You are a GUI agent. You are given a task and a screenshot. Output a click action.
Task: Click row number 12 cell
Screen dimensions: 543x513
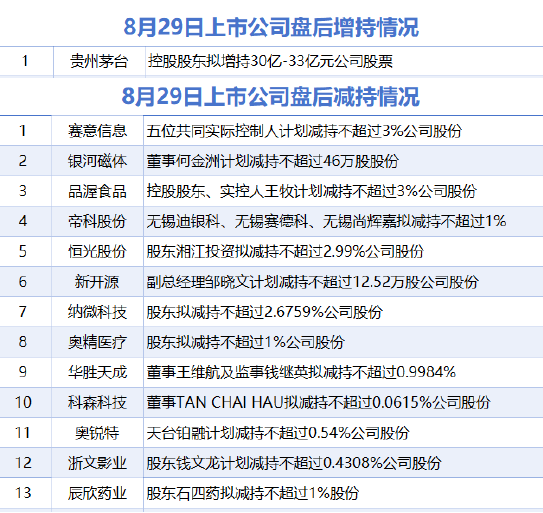pos(24,463)
